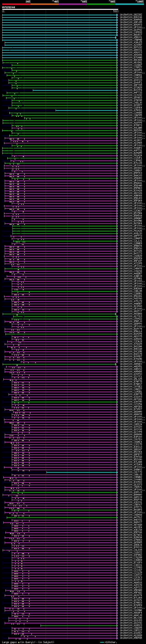Viewport: 146px width, 644px height.
Task: Click the label UniRef100_Q04Y23
Action: pyautogui.click(x=131, y=80)
